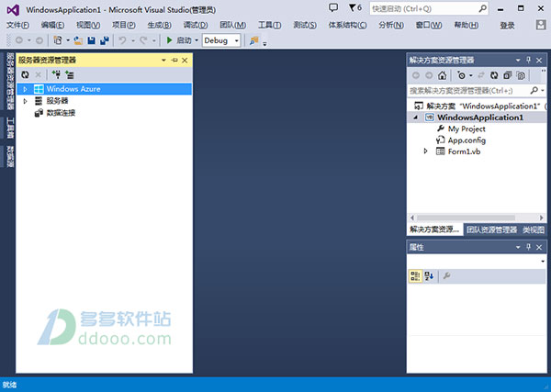This screenshot has width=551, height=392.
Task: Switch Properties to Alphabetical sort
Action: 429,275
